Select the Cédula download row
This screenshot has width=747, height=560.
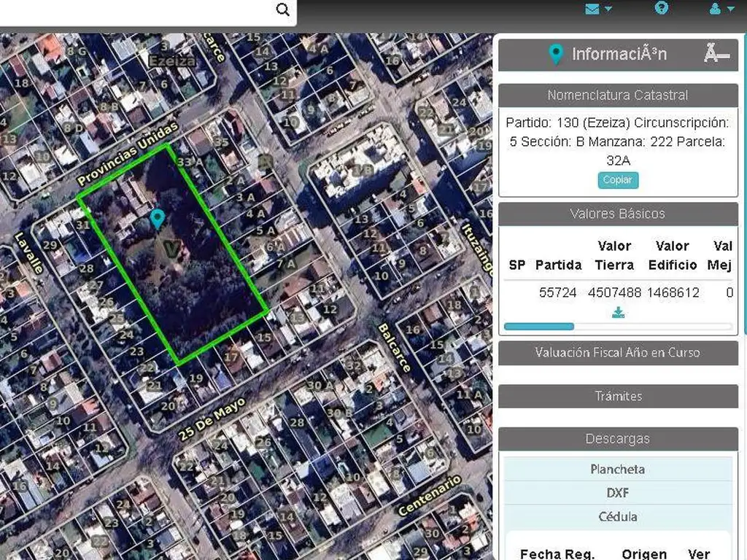click(618, 517)
